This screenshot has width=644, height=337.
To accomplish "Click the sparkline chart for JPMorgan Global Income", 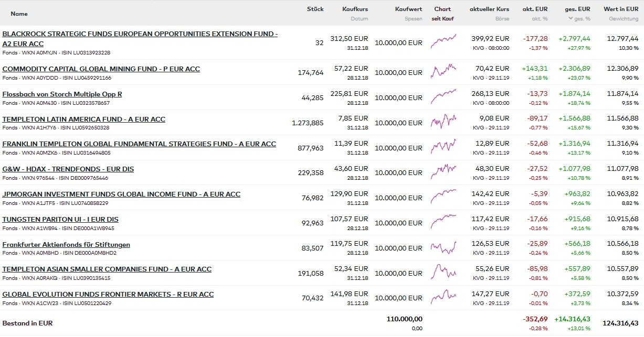I will click(x=443, y=197).
